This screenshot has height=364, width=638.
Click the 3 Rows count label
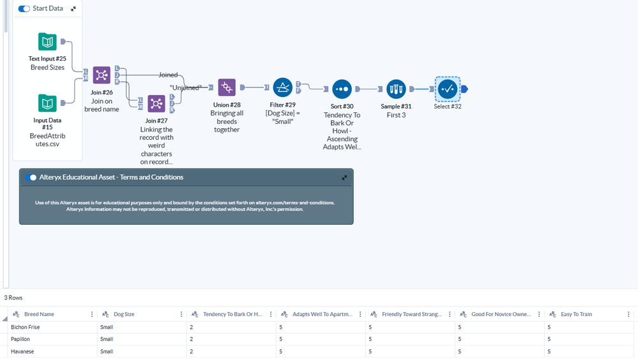(x=13, y=298)
